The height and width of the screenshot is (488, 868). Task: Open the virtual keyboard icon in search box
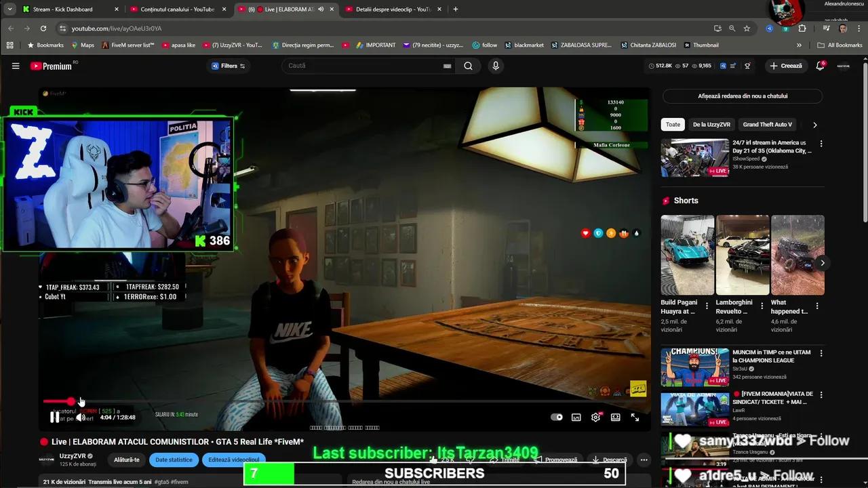(x=447, y=66)
